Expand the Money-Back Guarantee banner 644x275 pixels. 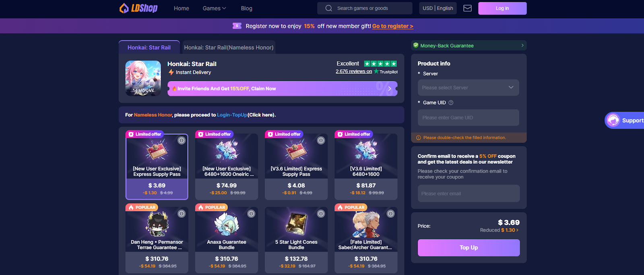point(469,46)
